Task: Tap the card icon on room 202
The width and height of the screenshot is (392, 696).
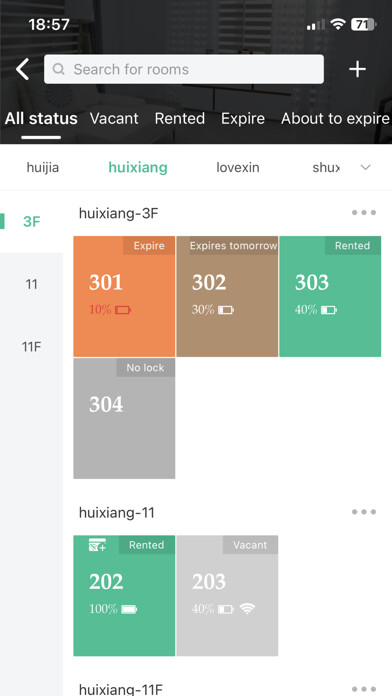Action: coord(97,545)
